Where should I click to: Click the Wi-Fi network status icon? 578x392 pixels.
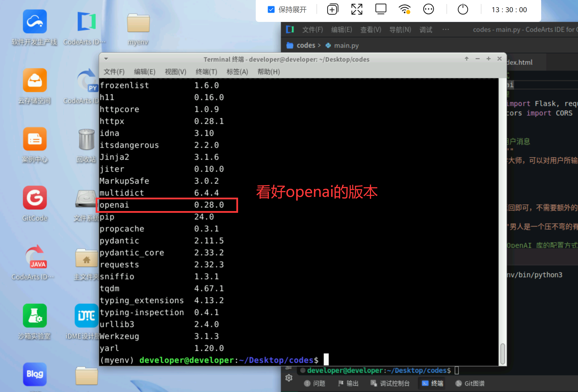pos(405,9)
